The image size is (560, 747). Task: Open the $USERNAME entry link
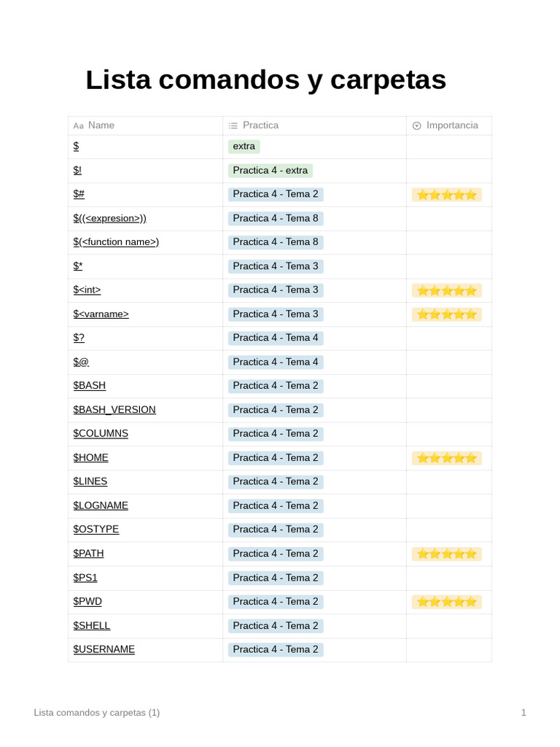pyautogui.click(x=104, y=649)
